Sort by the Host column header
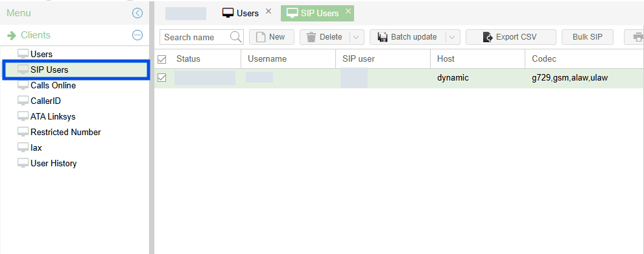Screen dimensions: 644x254 [x=478, y=59]
